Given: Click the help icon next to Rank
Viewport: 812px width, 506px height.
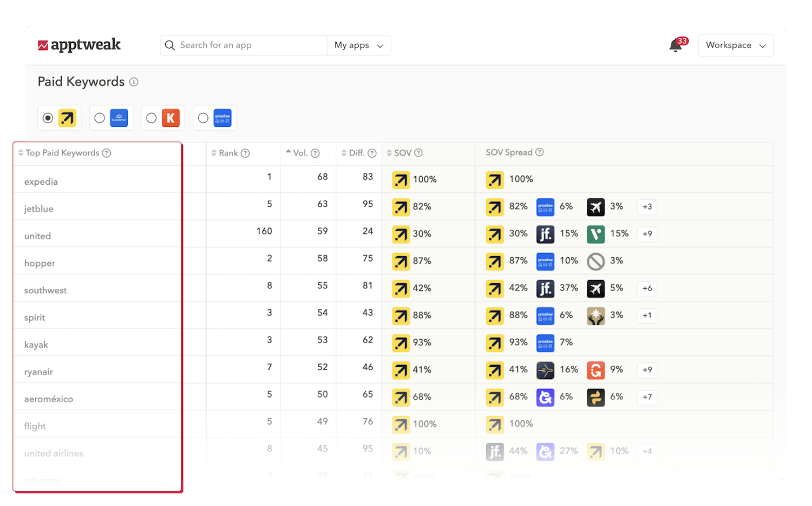Looking at the screenshot, I should (x=245, y=153).
